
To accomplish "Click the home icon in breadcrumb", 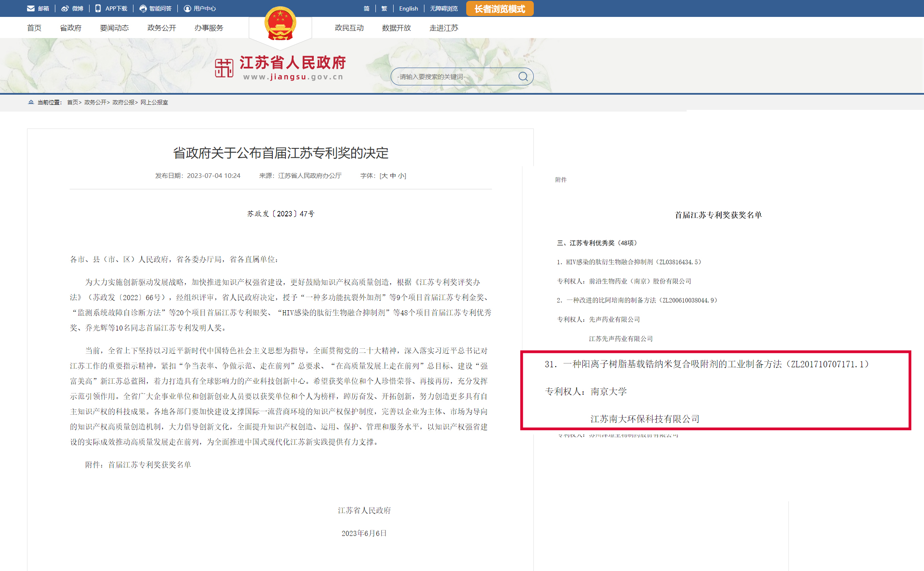I will [31, 102].
